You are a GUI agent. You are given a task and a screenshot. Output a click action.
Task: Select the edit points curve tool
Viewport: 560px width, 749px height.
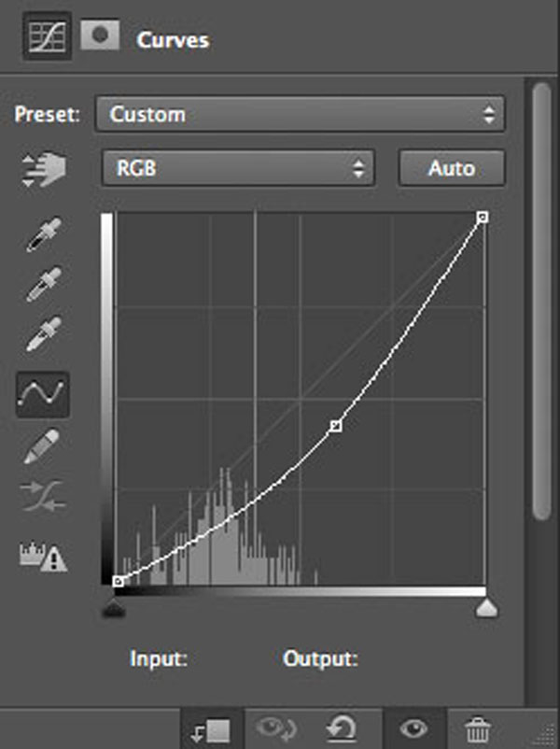pyautogui.click(x=43, y=394)
